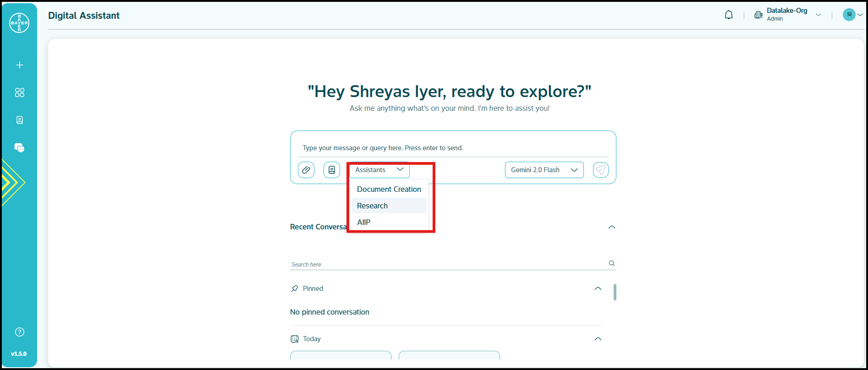The width and height of the screenshot is (868, 370).
Task: Select the AIIP assistant option
Action: (364, 222)
